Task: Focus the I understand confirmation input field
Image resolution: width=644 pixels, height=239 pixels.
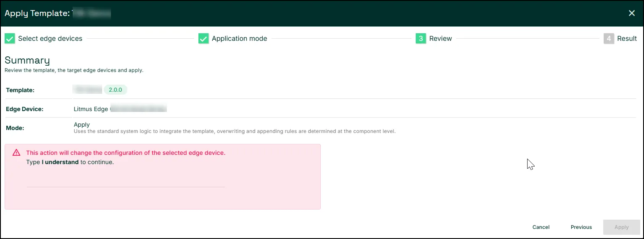Action: click(x=126, y=181)
